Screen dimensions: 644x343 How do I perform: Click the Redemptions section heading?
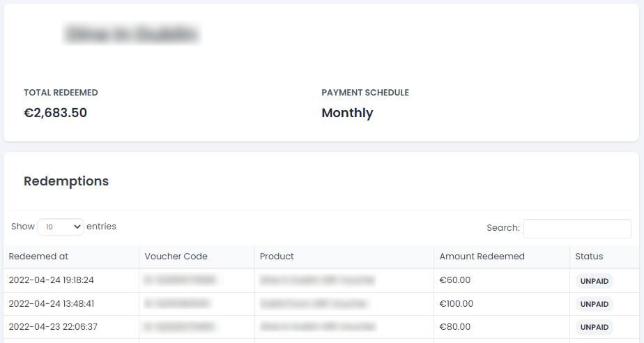point(66,181)
